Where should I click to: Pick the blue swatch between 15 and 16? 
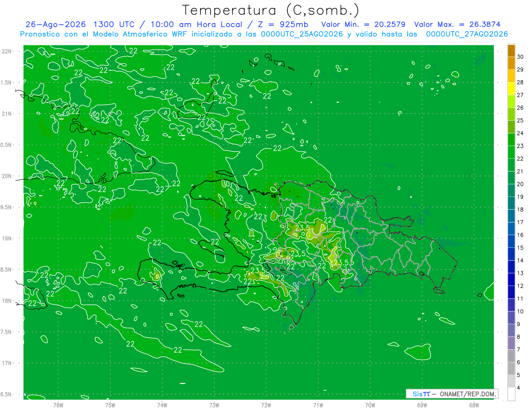point(511,242)
